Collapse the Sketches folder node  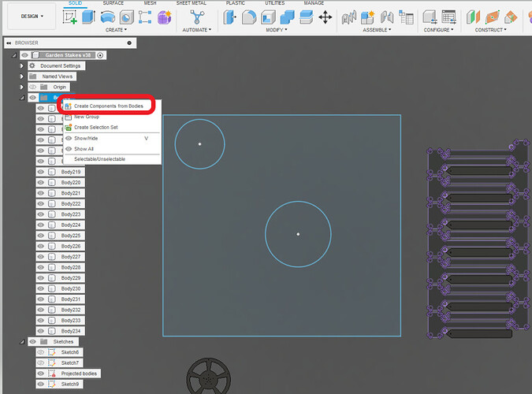(x=22, y=342)
